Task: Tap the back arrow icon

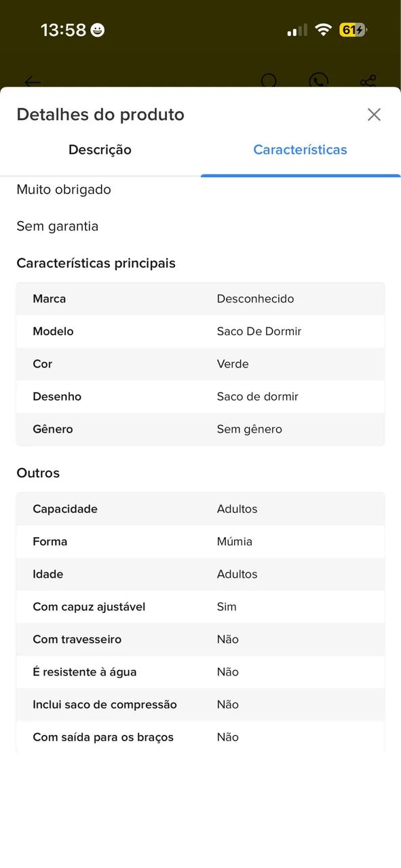Action: [x=33, y=82]
